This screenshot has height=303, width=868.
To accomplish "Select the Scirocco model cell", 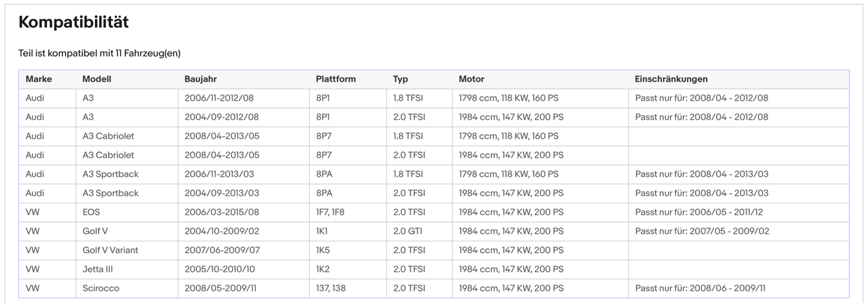I will [x=127, y=289].
